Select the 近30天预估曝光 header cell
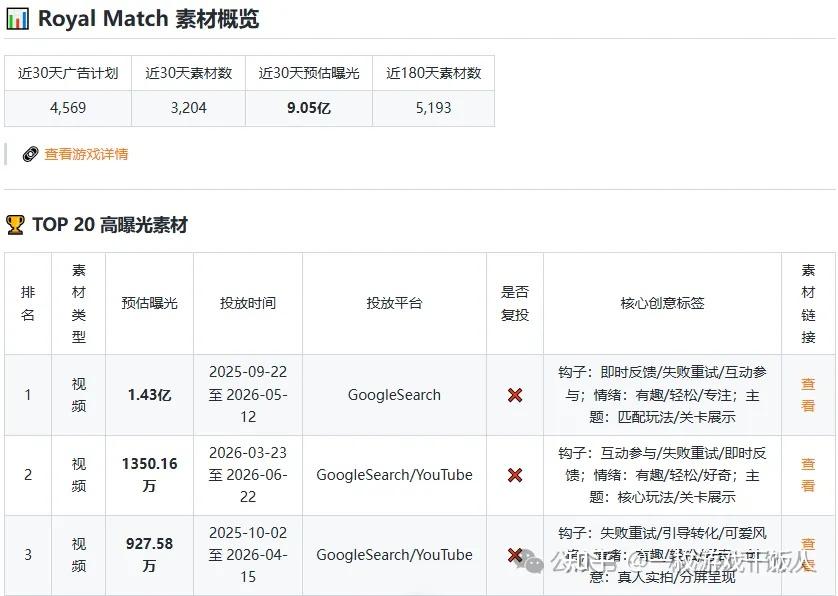 point(309,73)
